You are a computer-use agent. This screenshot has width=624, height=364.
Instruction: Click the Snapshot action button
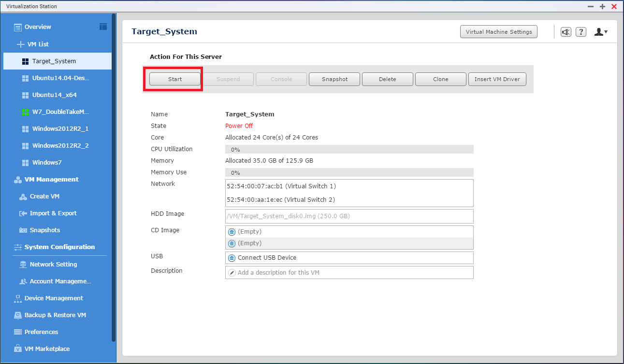coord(334,79)
